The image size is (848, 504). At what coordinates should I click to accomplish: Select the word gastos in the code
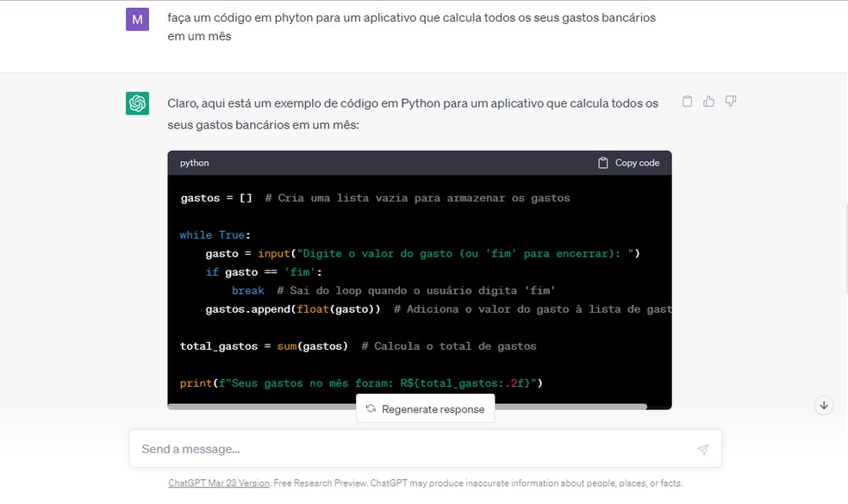click(200, 197)
